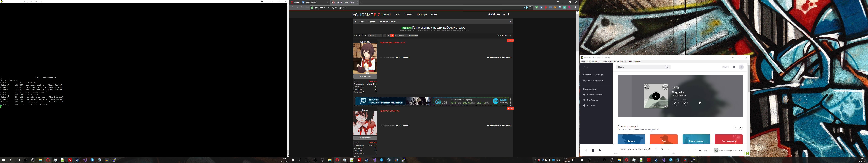Open the Deezer playback queue 'Список воспроизведения'
This screenshot has width=868, height=163.
[x=728, y=150]
